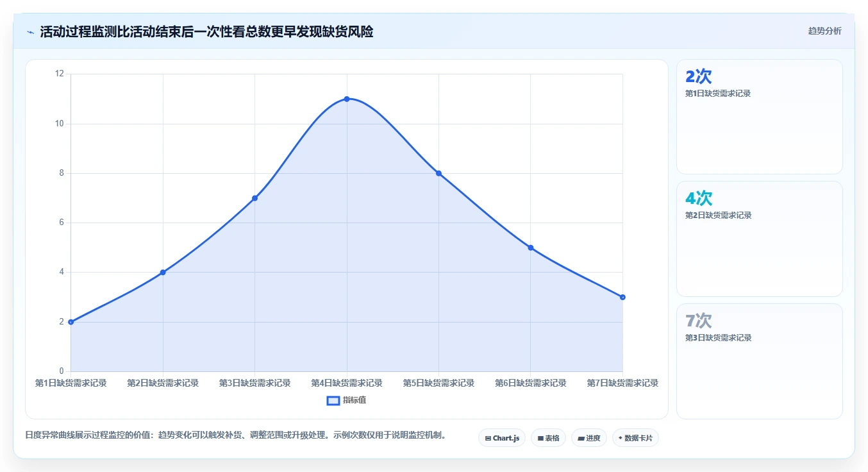Click the x-axis label 第4日缺货需求记录
The width and height of the screenshot is (868, 472).
point(347,383)
